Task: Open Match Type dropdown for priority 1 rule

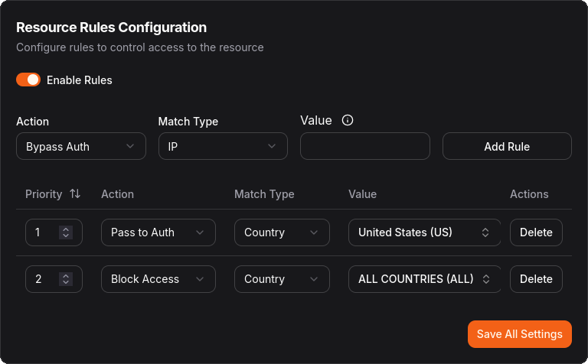Action: pyautogui.click(x=282, y=232)
